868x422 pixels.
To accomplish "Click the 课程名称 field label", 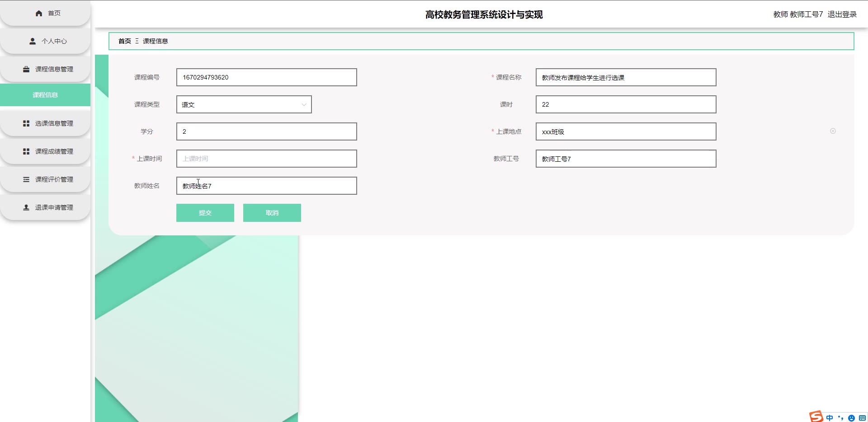I will tap(509, 77).
